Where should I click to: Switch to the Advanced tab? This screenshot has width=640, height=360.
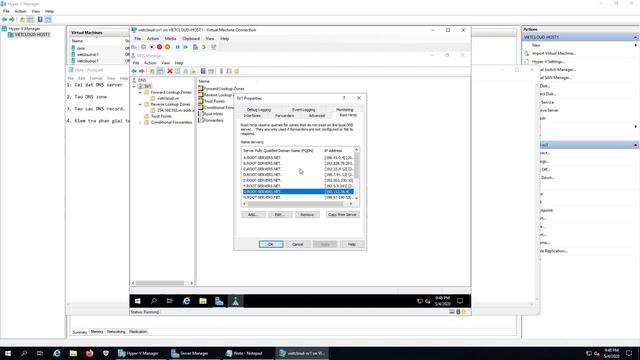tap(316, 116)
